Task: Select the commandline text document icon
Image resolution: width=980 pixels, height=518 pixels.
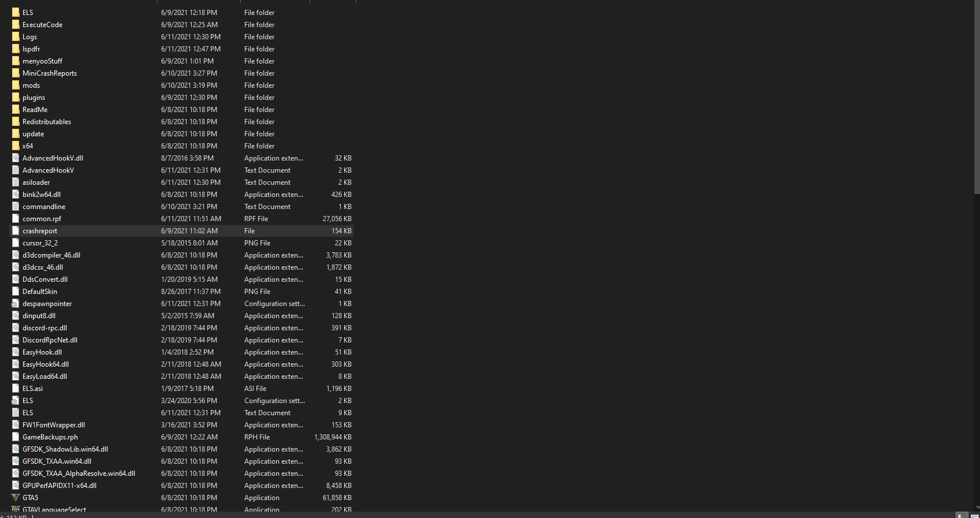Action: tap(16, 206)
